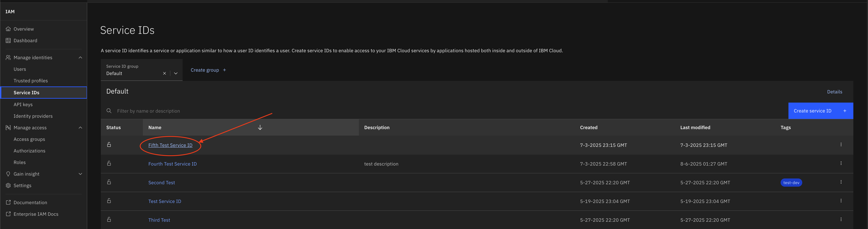Collapse the Manage identities section

coord(80,58)
